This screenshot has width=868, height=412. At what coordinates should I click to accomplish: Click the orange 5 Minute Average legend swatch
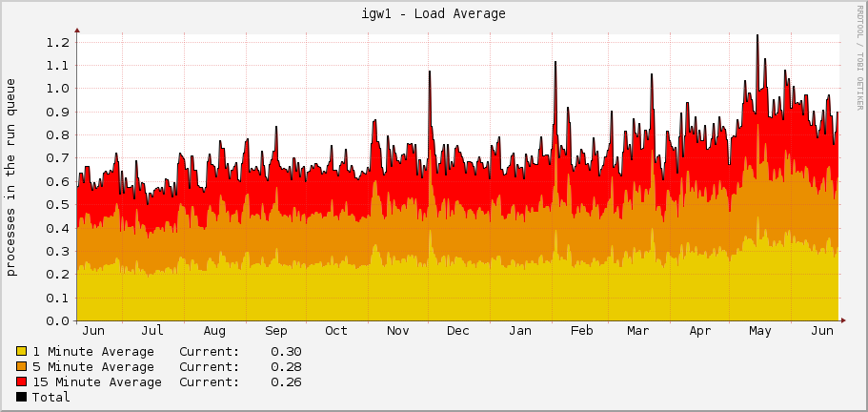coord(22,366)
